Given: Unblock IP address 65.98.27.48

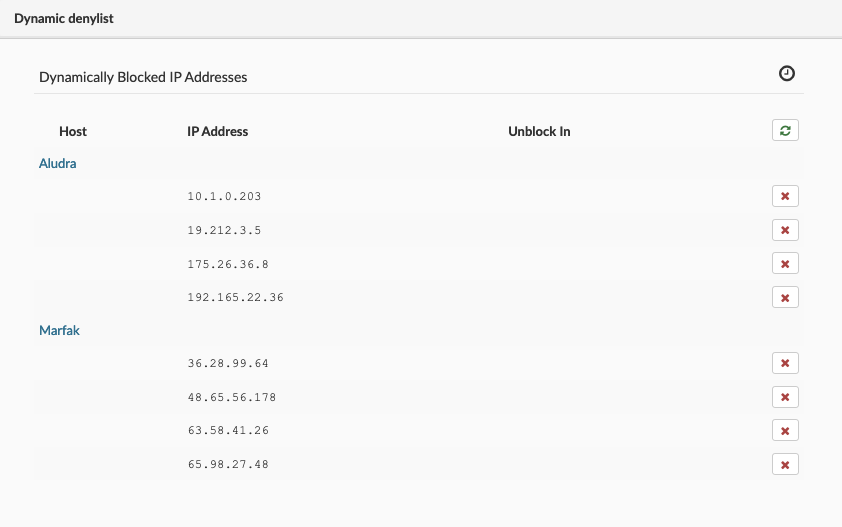Looking at the screenshot, I should point(785,464).
